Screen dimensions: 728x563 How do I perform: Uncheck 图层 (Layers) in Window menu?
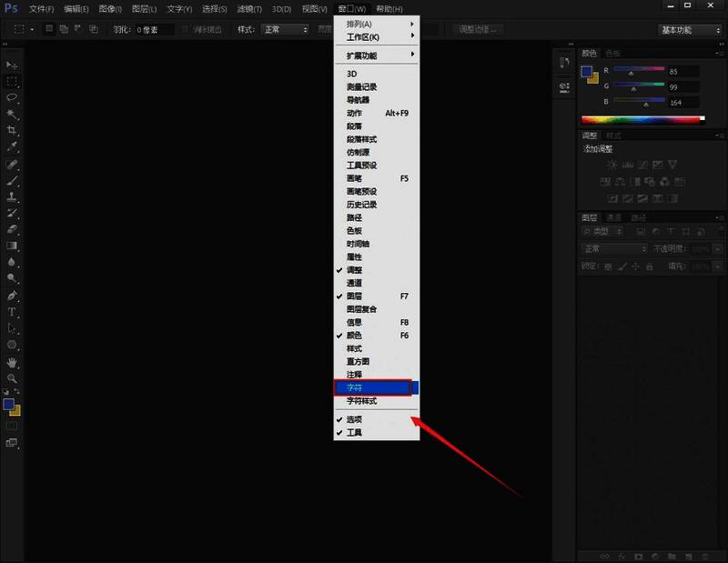(x=355, y=297)
